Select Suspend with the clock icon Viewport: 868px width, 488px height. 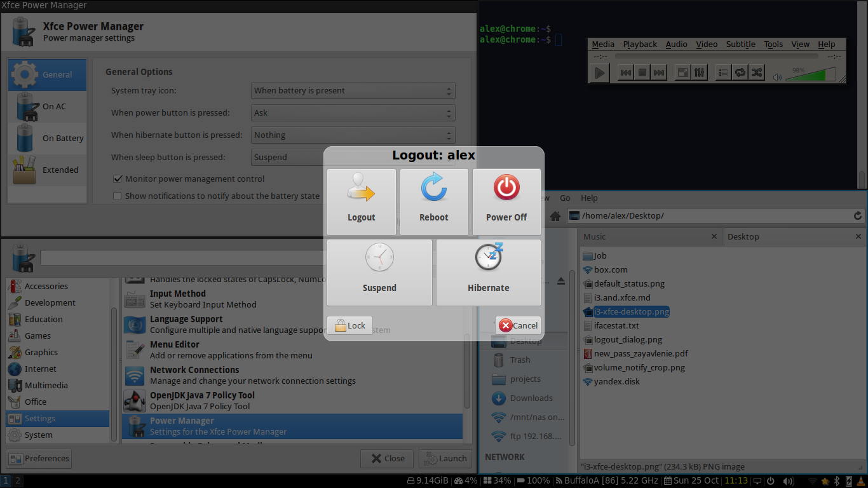tap(379, 272)
